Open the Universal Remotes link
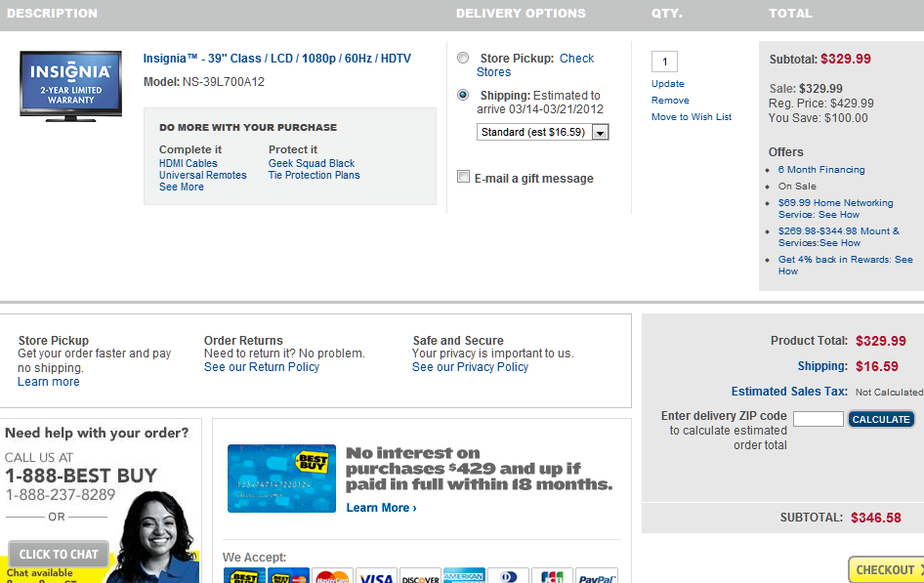 pyautogui.click(x=203, y=175)
